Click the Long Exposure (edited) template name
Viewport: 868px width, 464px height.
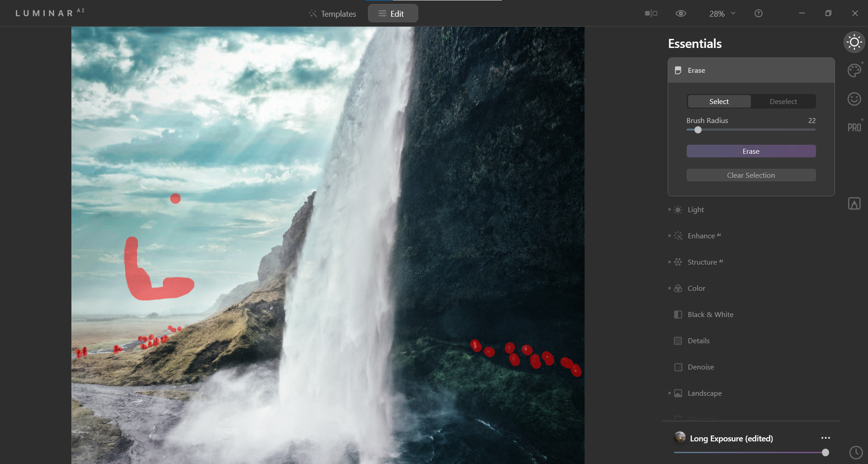(731, 438)
